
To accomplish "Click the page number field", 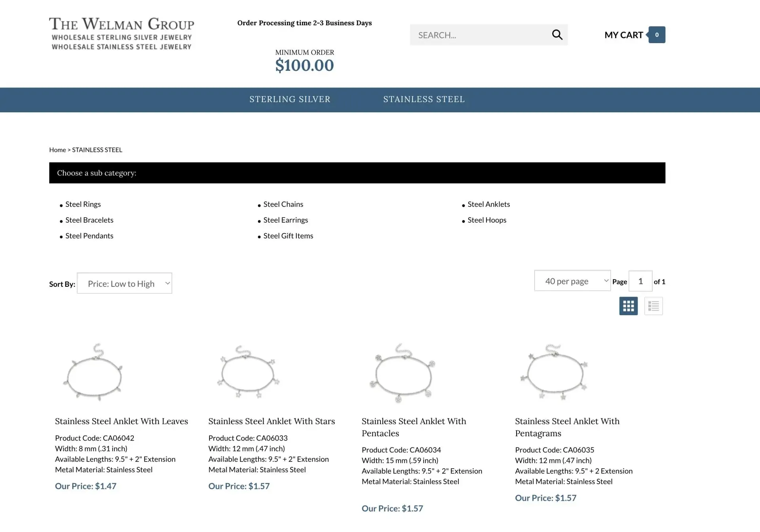I will coord(640,281).
